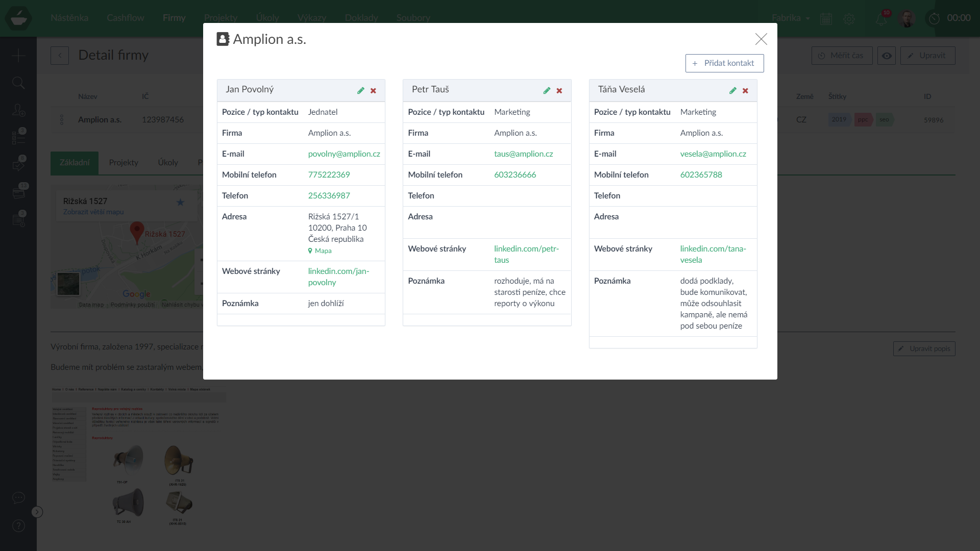Image resolution: width=980 pixels, height=551 pixels.
Task: Delete Táňa Veselá contact with red X
Action: 745,91
